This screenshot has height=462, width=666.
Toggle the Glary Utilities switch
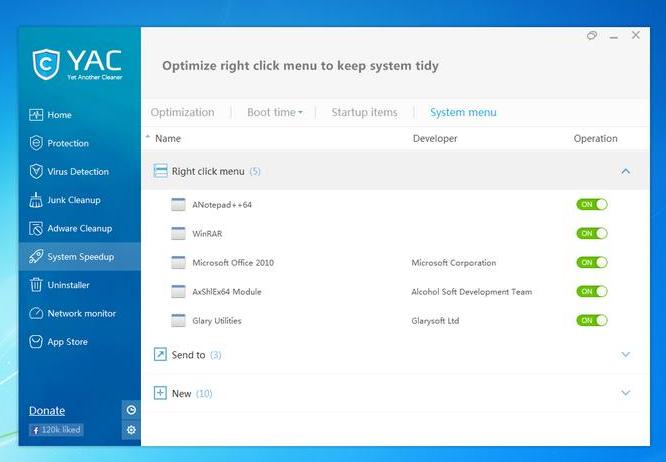pos(592,320)
